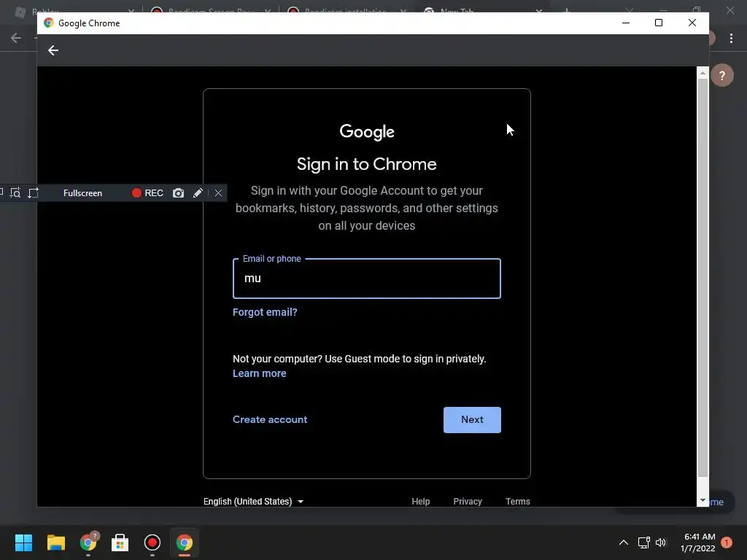
Task: Minimize the Google Chrome sign-in window
Action: pos(626,23)
